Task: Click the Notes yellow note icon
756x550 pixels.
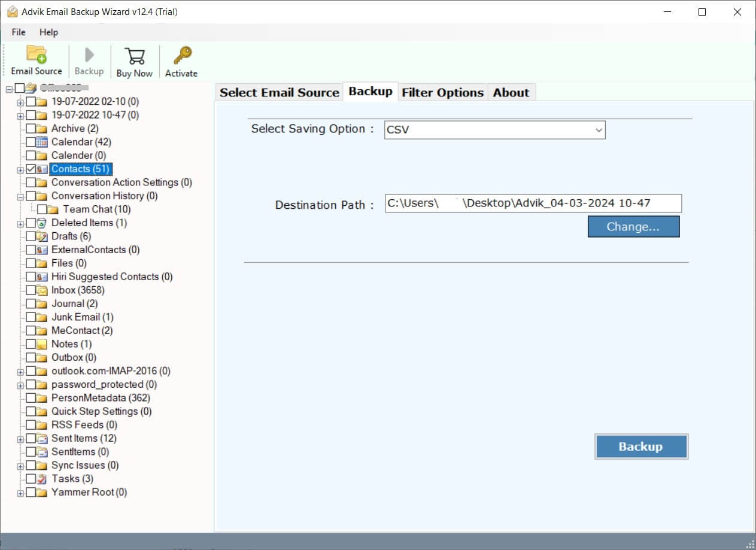Action: point(42,344)
